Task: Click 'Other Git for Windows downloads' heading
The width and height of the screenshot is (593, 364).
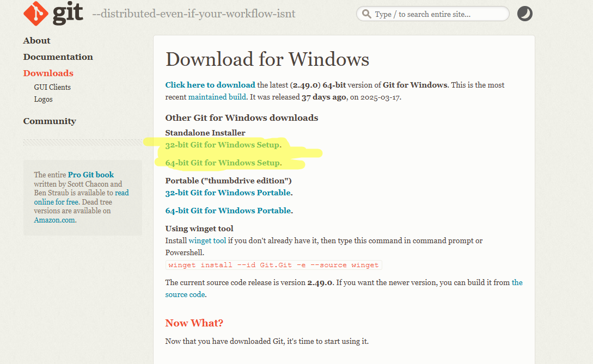Action: point(242,118)
